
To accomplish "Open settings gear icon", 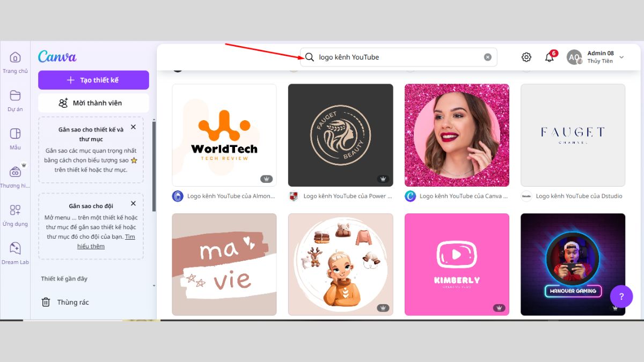I will [x=526, y=57].
